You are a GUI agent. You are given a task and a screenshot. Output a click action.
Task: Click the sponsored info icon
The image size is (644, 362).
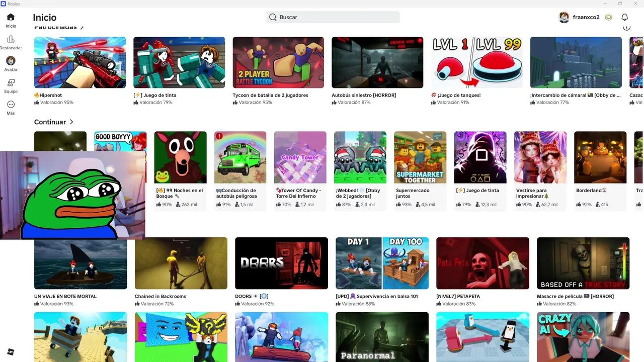[626, 27]
